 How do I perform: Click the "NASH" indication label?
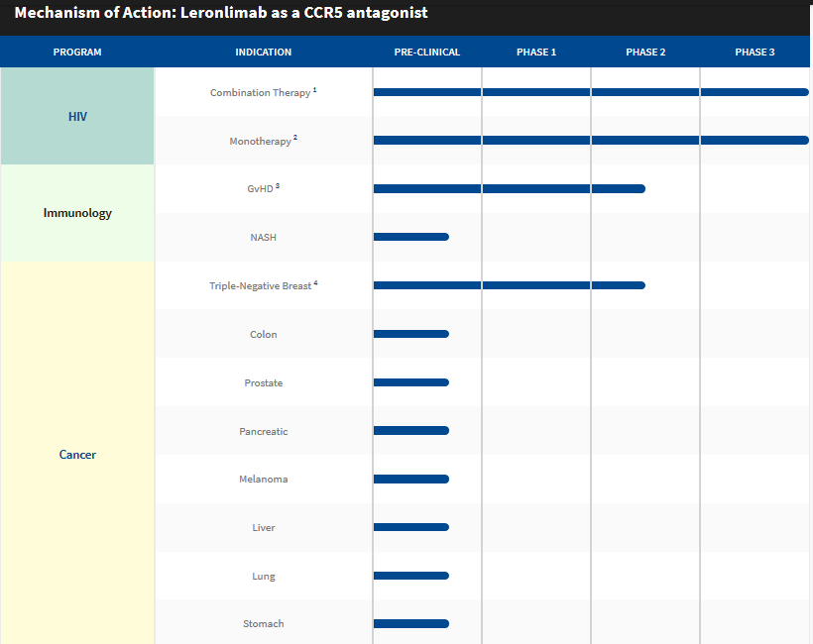tap(264, 238)
